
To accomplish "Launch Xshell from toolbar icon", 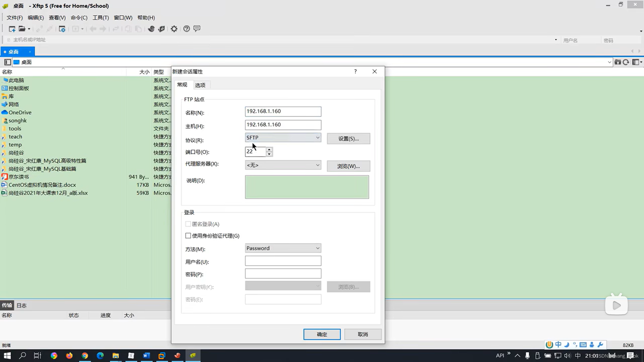I will click(151, 29).
